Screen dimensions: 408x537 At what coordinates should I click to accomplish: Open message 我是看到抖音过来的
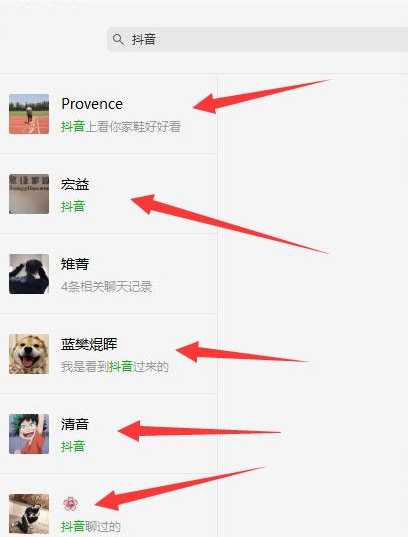pyautogui.click(x=115, y=367)
